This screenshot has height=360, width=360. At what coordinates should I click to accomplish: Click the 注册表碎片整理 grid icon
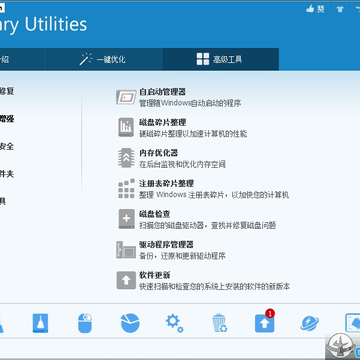click(126, 188)
